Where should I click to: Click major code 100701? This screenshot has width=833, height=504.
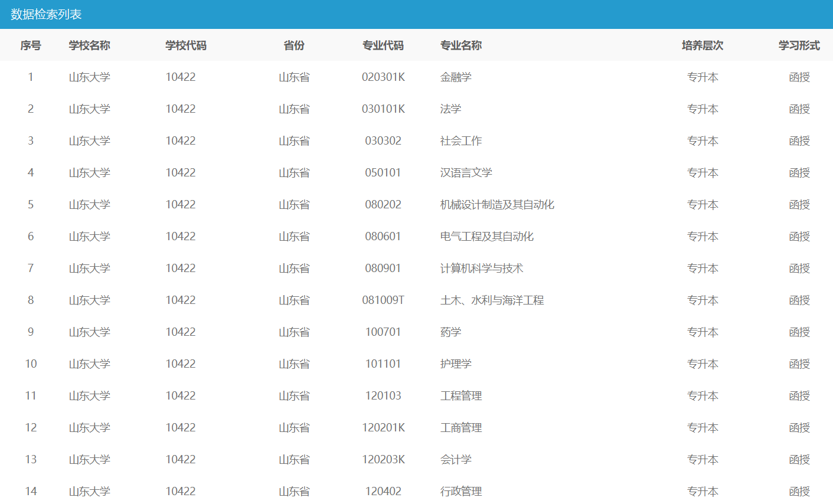[383, 332]
